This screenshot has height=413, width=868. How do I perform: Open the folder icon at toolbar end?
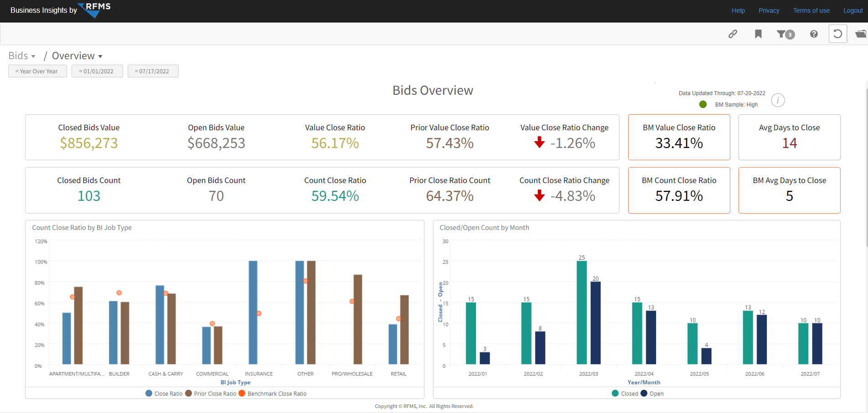click(861, 34)
